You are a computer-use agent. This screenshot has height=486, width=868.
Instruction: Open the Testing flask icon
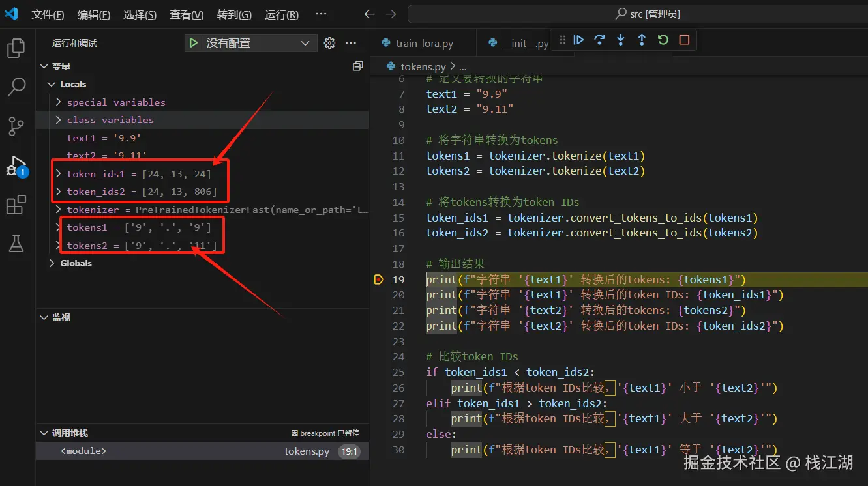16,244
